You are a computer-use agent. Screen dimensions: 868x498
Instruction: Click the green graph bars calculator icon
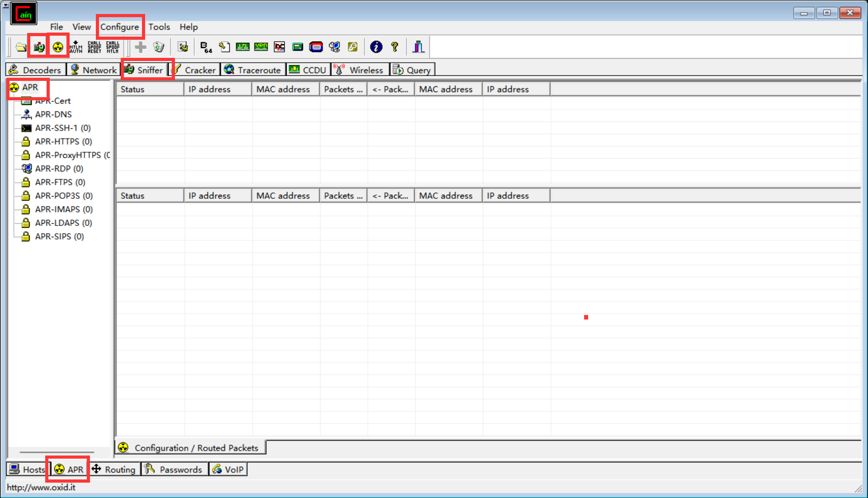[243, 47]
